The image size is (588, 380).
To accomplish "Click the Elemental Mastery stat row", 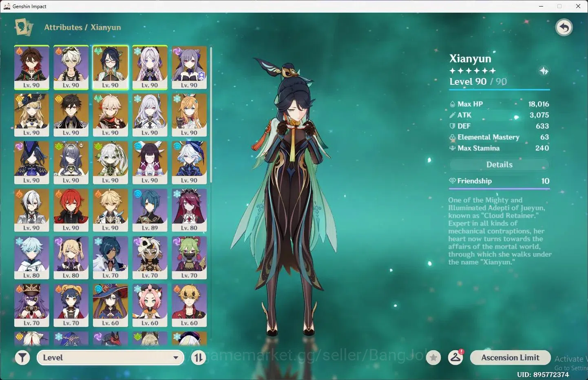I will (x=500, y=137).
